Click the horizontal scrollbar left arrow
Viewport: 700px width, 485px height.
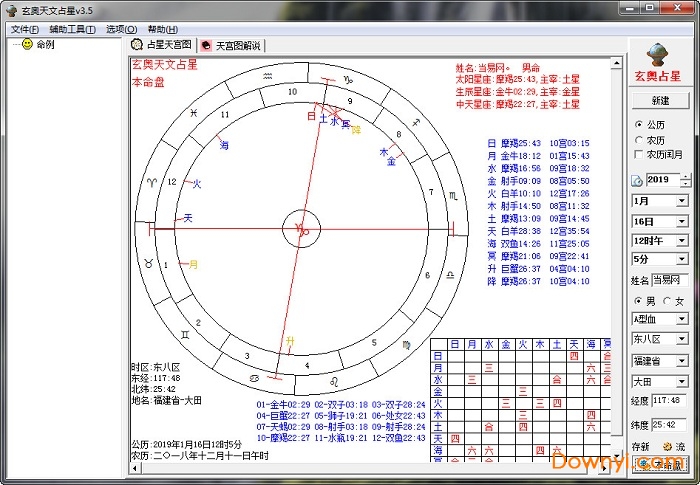click(x=134, y=468)
